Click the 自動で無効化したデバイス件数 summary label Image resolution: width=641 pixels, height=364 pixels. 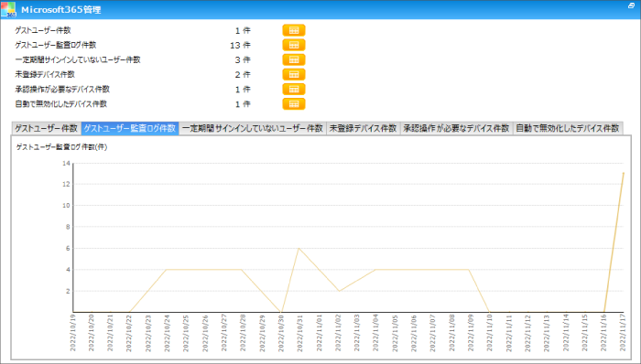(61, 103)
